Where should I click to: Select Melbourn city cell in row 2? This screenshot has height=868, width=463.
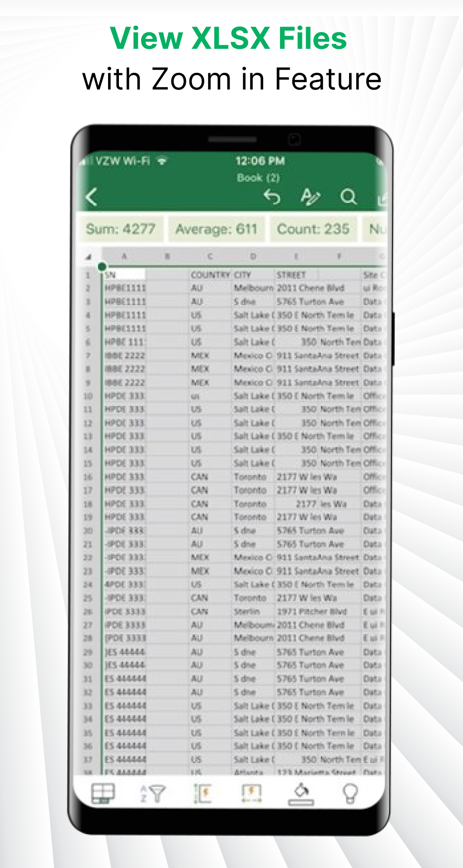pos(253,288)
